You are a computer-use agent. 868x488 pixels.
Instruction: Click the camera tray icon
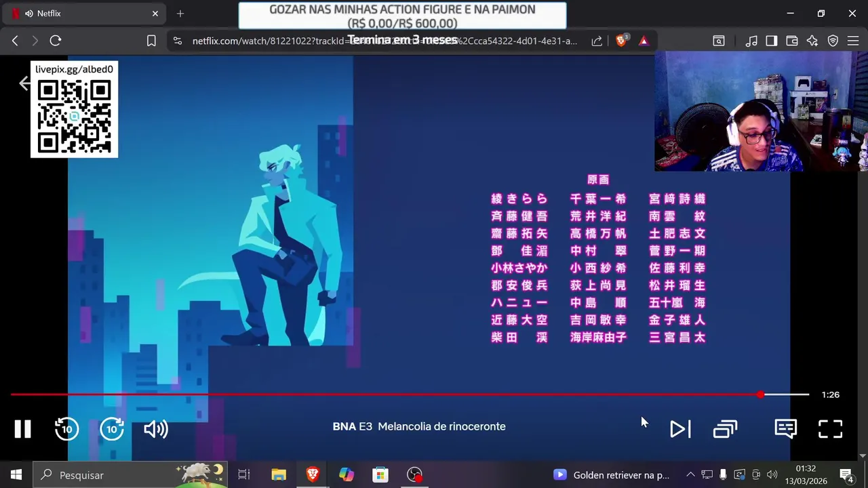[755, 474]
